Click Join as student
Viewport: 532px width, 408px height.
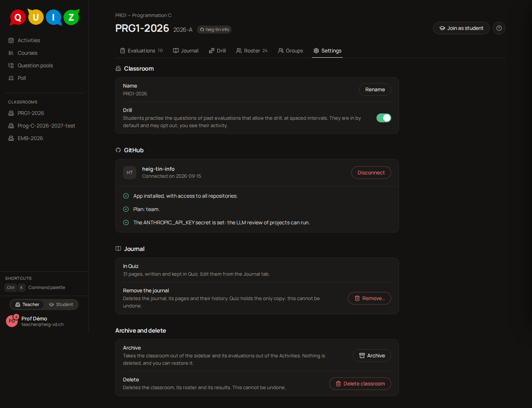tap(461, 28)
